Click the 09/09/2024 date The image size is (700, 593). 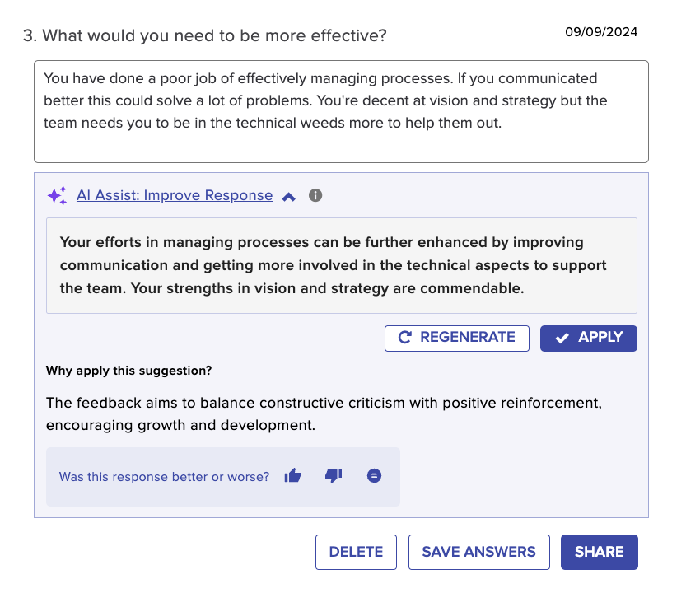(x=601, y=32)
